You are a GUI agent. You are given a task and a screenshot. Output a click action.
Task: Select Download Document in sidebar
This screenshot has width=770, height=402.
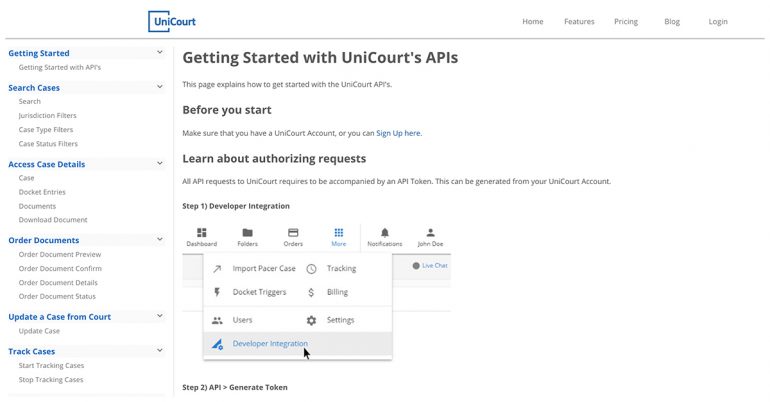click(53, 220)
